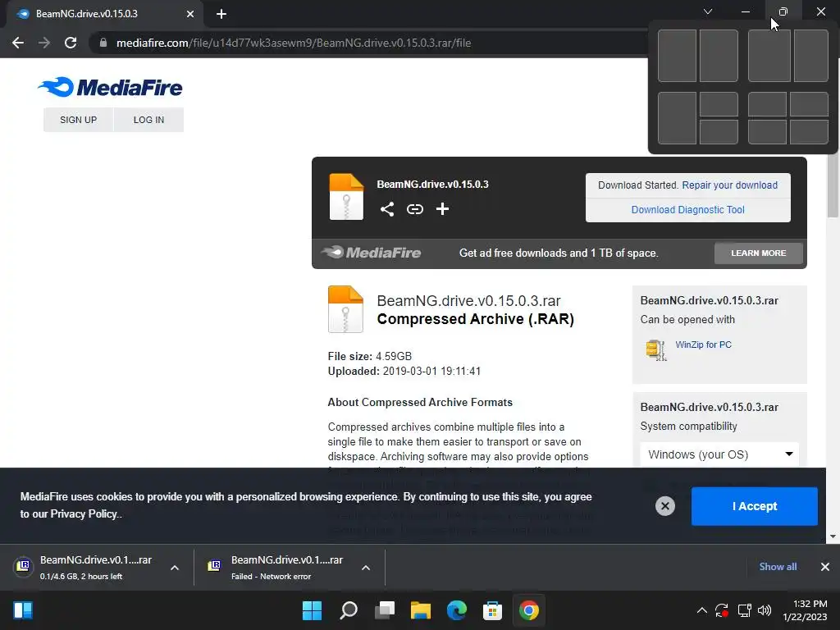Click the scrollbar down arrow
840x630 pixels.
(833, 536)
